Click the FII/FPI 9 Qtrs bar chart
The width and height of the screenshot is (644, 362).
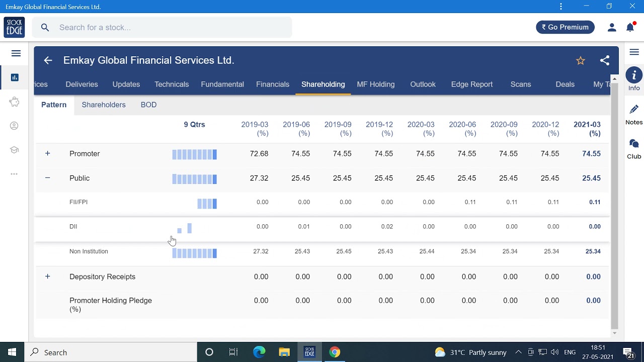(x=207, y=204)
